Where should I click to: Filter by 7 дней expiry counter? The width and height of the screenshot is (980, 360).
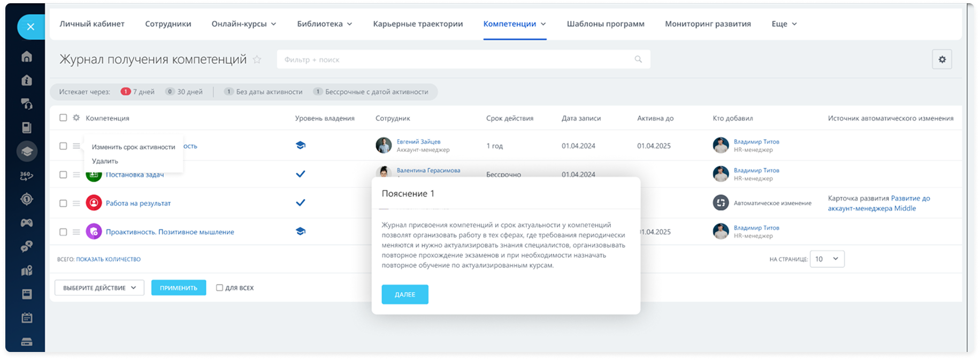coord(137,91)
